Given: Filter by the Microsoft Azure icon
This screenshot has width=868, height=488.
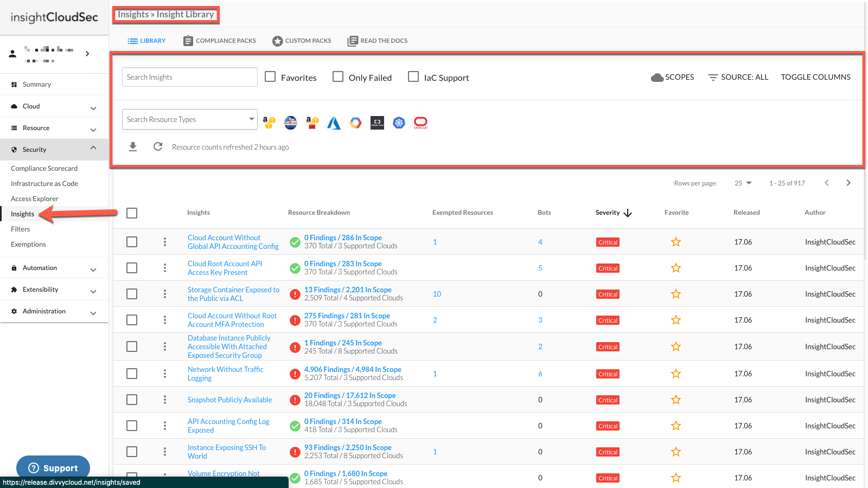Looking at the screenshot, I should [x=334, y=123].
